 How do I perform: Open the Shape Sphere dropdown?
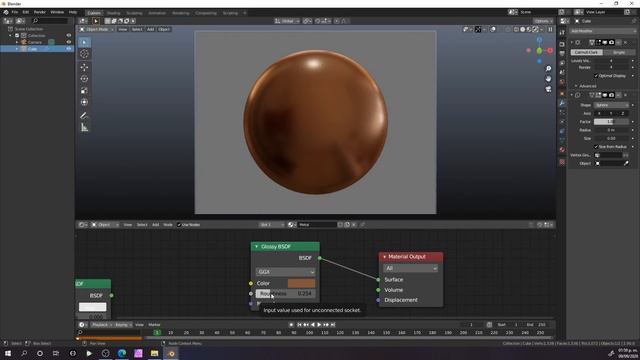coord(611,105)
